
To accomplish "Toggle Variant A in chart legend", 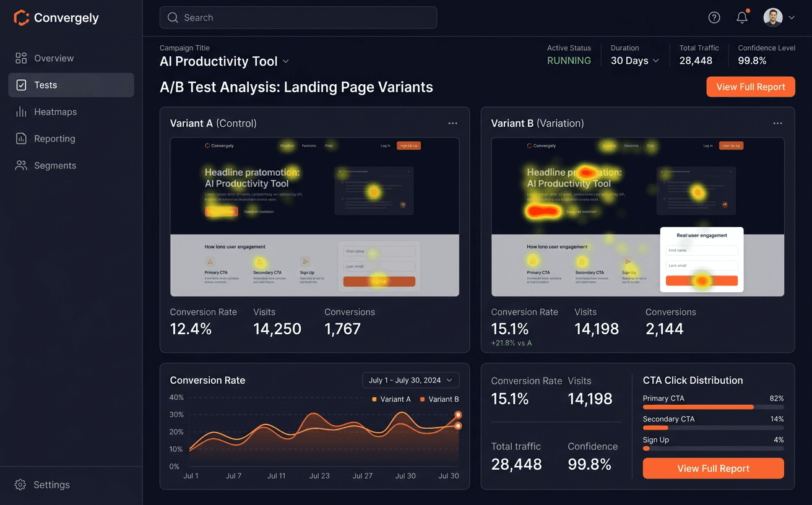I will [x=391, y=399].
